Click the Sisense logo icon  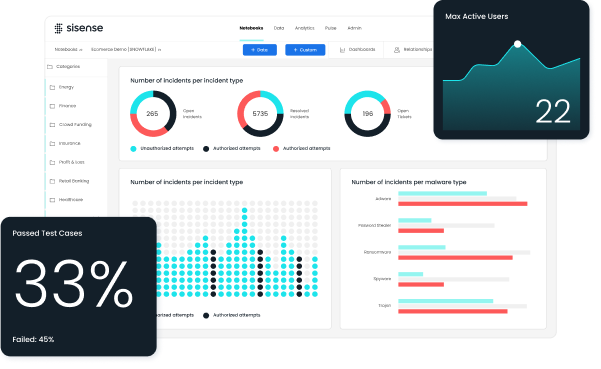[58, 28]
